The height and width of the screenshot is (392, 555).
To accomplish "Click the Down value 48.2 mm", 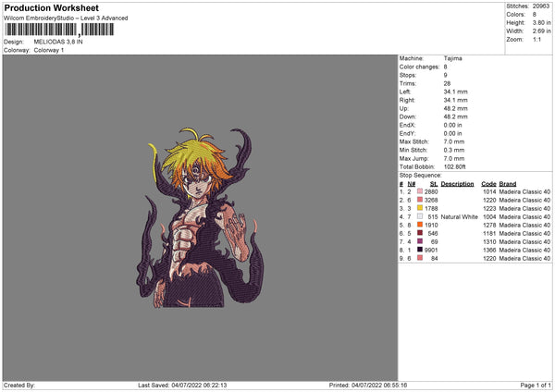I will click(455, 116).
